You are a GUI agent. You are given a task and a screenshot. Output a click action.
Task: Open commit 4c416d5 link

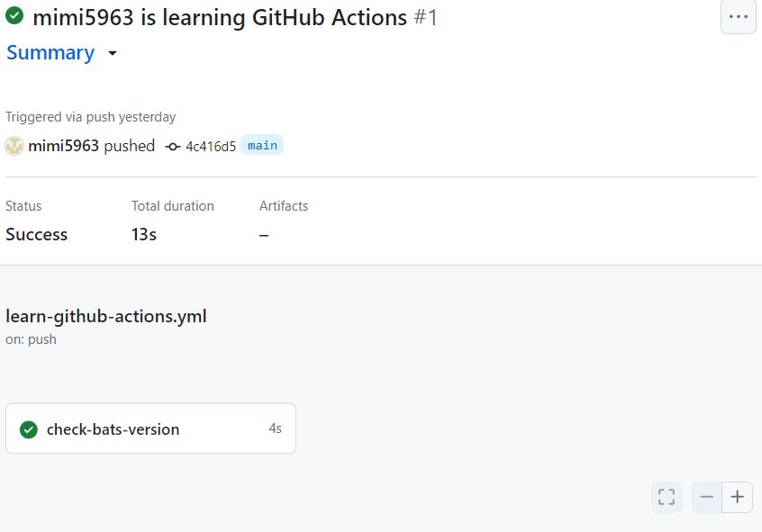[x=211, y=146]
